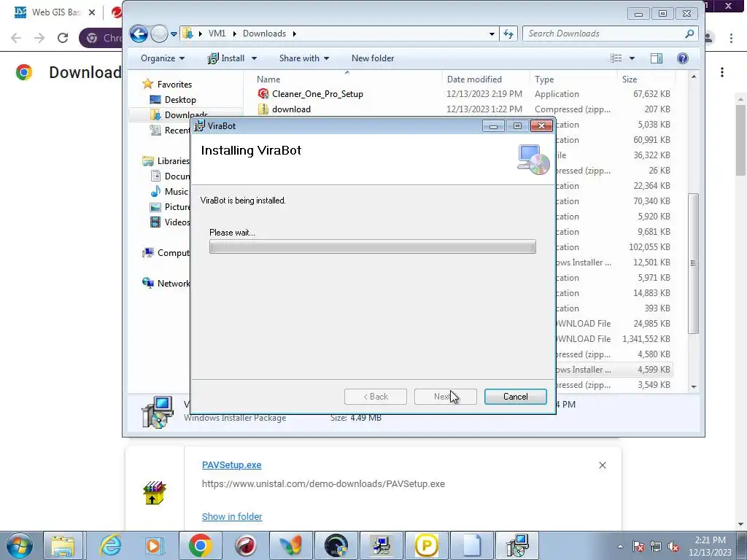Click the Downloads path segment
747x560 pixels.
(264, 34)
